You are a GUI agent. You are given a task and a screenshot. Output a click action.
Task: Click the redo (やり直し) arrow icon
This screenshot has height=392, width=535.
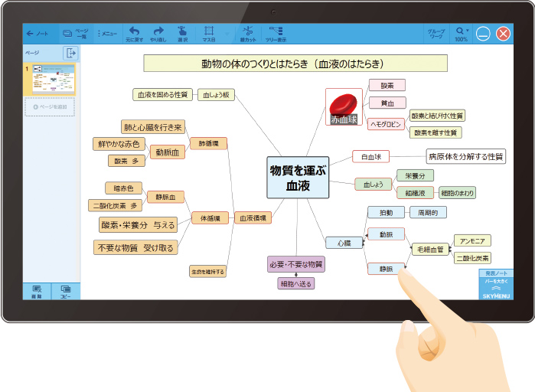point(158,31)
